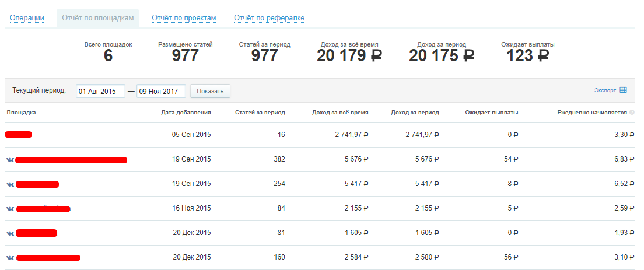Click the start date field 01 Авг 2015
The width and height of the screenshot is (644, 270).
coord(100,91)
